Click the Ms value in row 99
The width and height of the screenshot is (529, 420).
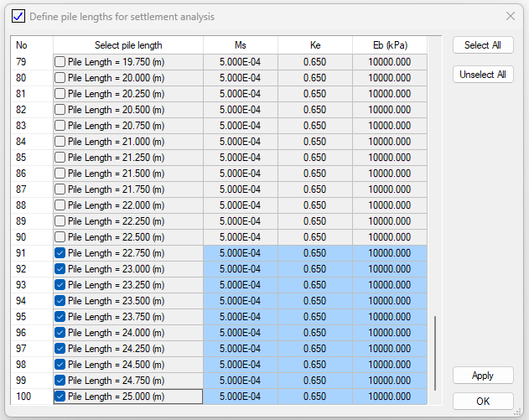(241, 381)
